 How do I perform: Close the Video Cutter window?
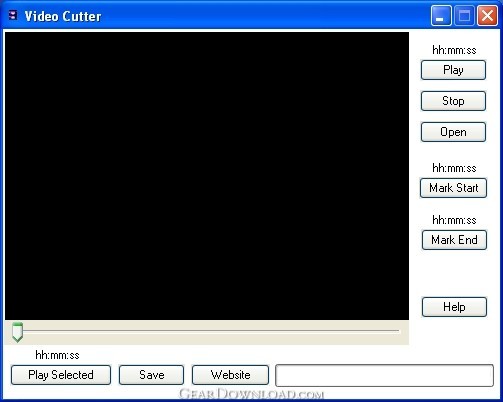487,15
